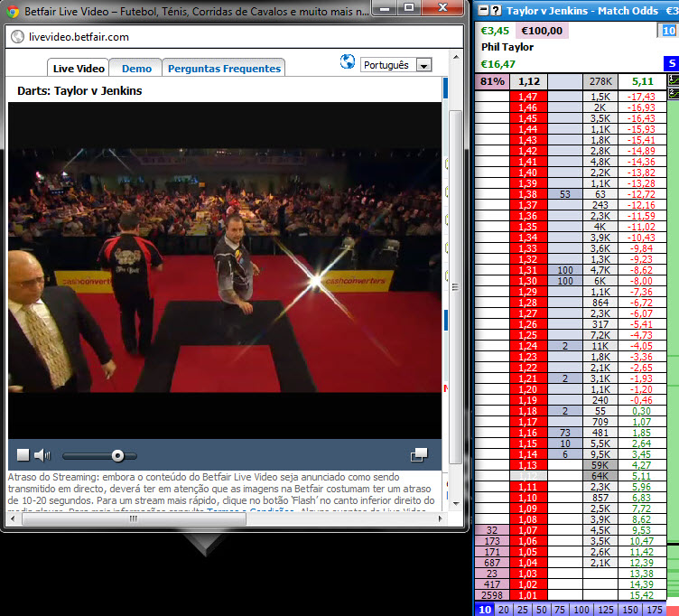Click lay amount 73 at odds 1,16
The image size is (679, 616).
pos(565,433)
